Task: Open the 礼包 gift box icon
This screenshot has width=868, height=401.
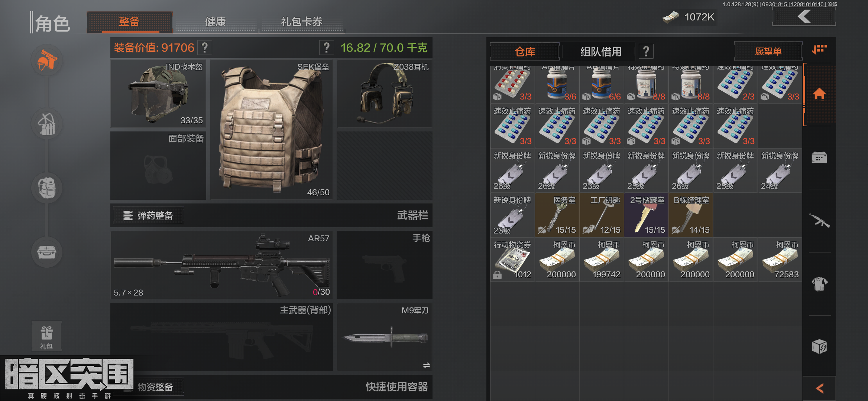Action: (x=46, y=336)
